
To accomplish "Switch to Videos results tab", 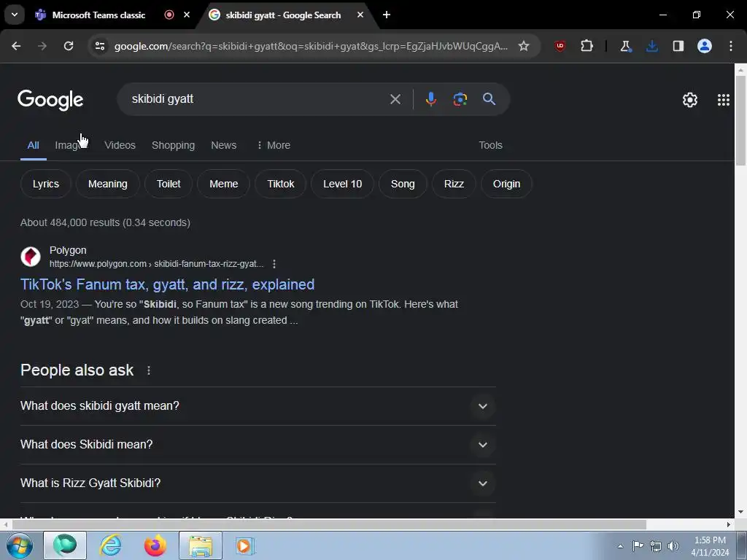I will click(120, 145).
